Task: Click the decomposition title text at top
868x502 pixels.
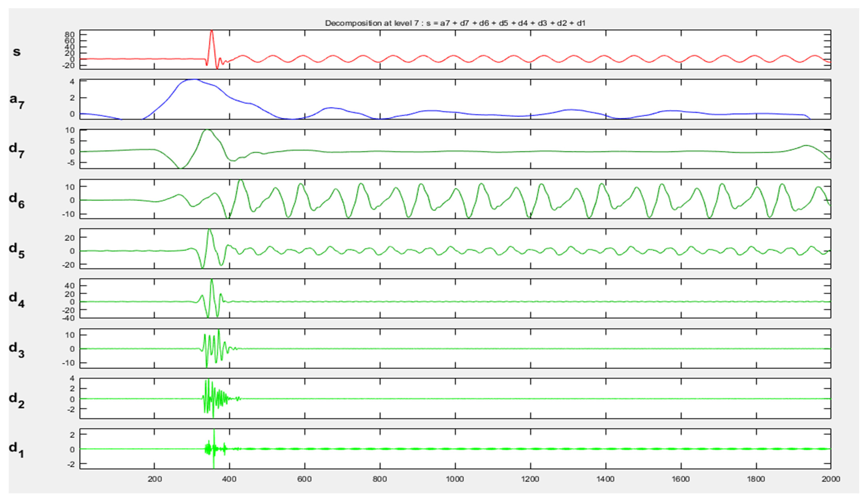Action: coord(455,23)
